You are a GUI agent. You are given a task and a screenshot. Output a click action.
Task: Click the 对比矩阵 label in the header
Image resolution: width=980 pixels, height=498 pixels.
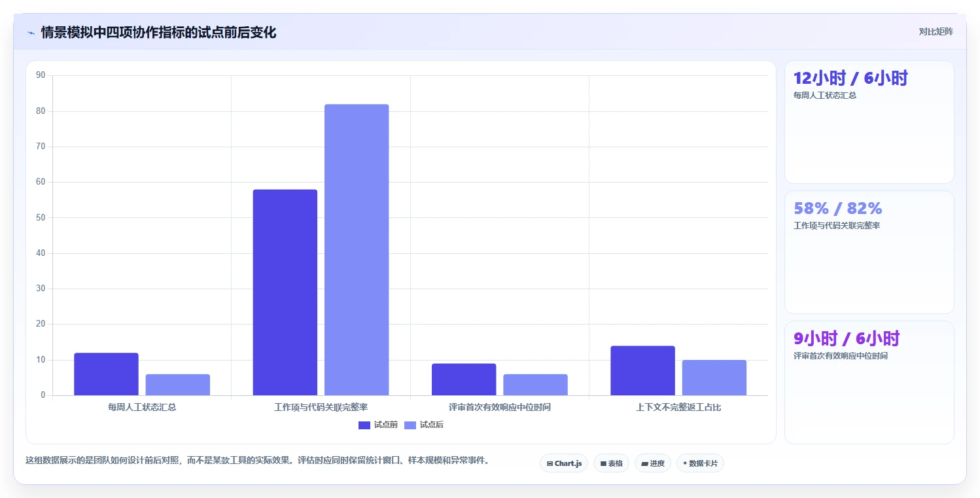(x=936, y=31)
